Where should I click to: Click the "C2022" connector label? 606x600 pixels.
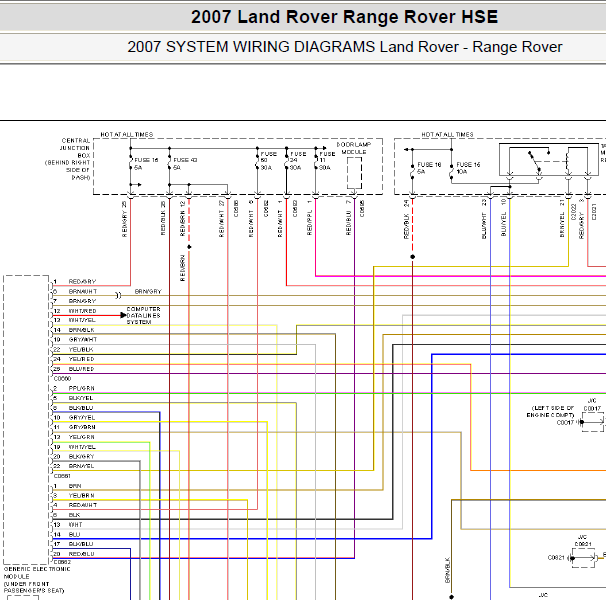[x=574, y=212]
